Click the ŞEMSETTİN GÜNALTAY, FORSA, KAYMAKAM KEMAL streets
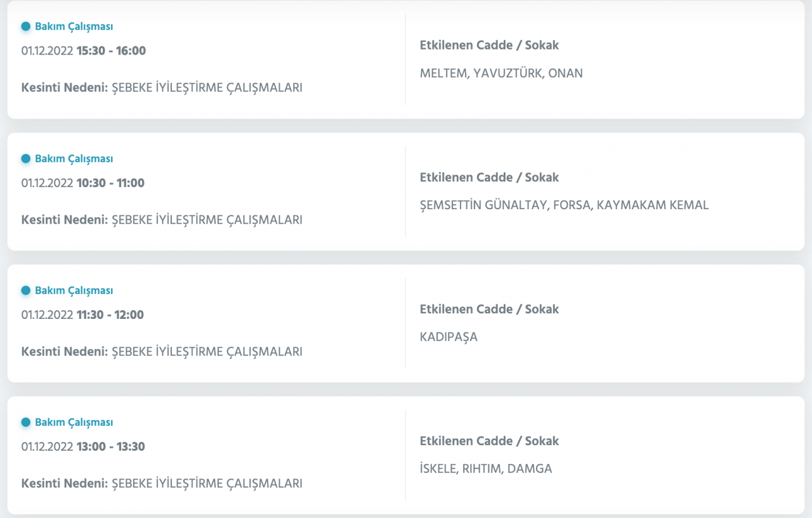The width and height of the screenshot is (812, 518). pos(564,205)
